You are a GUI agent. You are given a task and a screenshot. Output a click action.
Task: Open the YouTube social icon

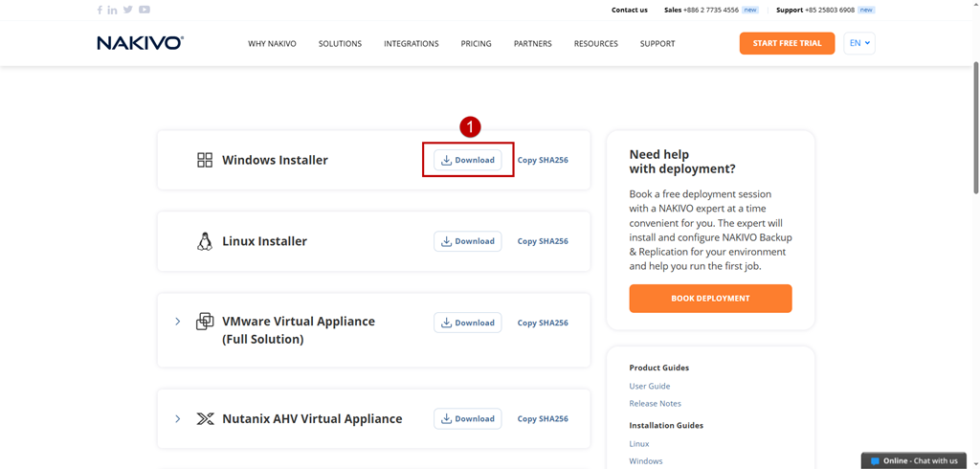pyautogui.click(x=145, y=10)
